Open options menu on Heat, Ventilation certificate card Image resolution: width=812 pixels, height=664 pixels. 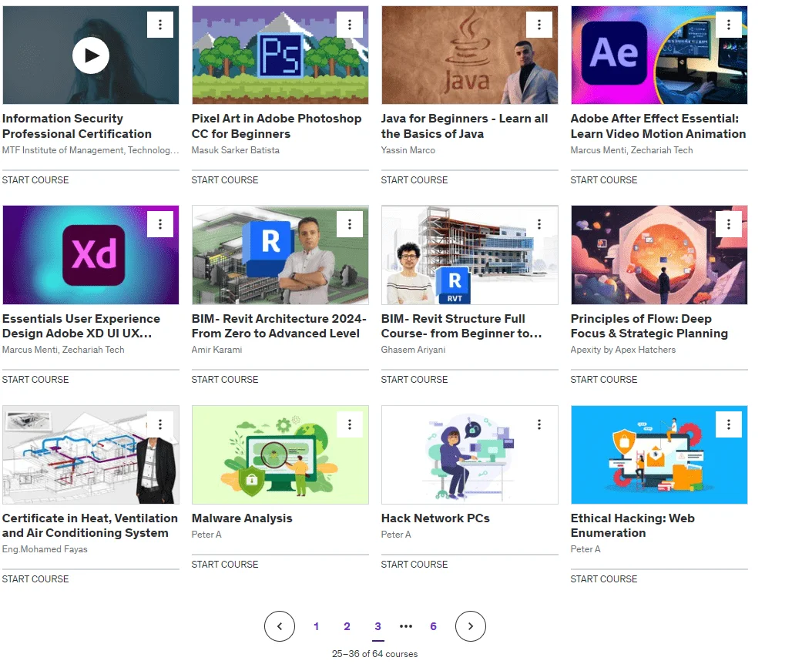pos(160,424)
